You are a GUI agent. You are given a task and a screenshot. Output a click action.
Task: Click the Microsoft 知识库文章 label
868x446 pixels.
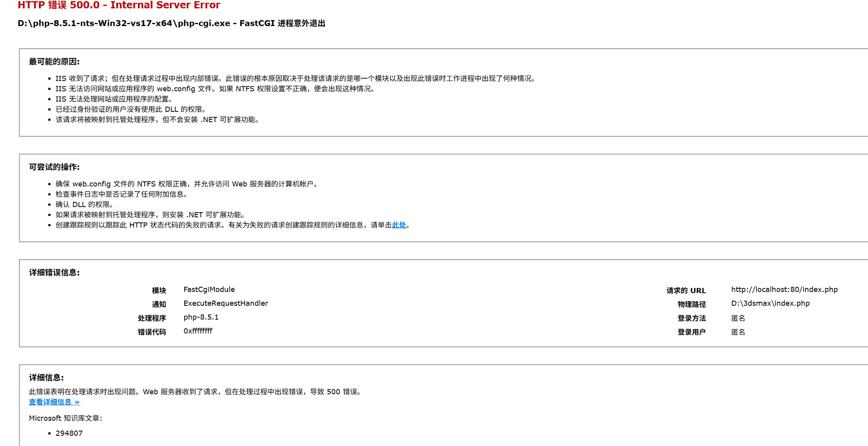tap(65, 418)
